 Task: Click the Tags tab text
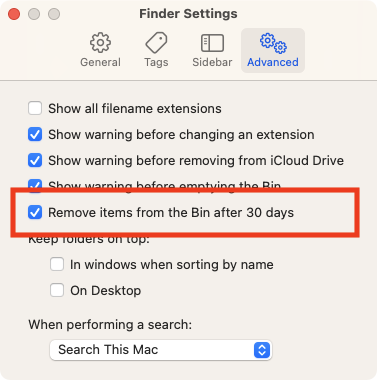click(x=156, y=62)
